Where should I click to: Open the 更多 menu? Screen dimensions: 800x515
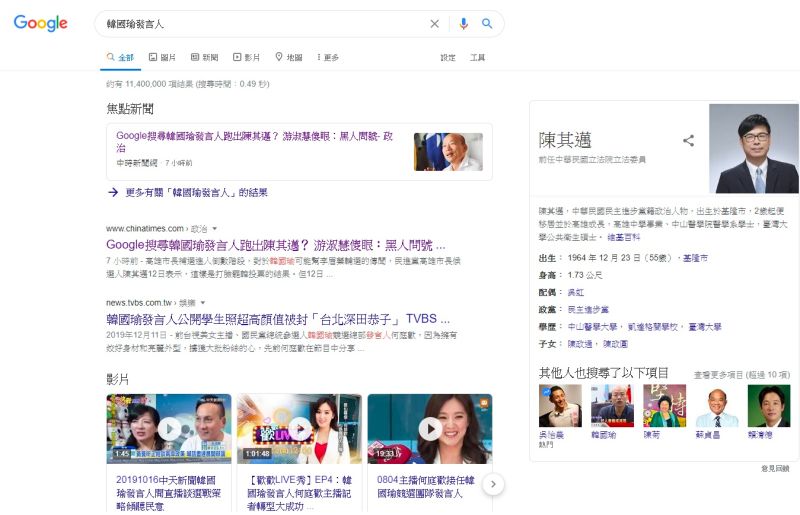328,57
